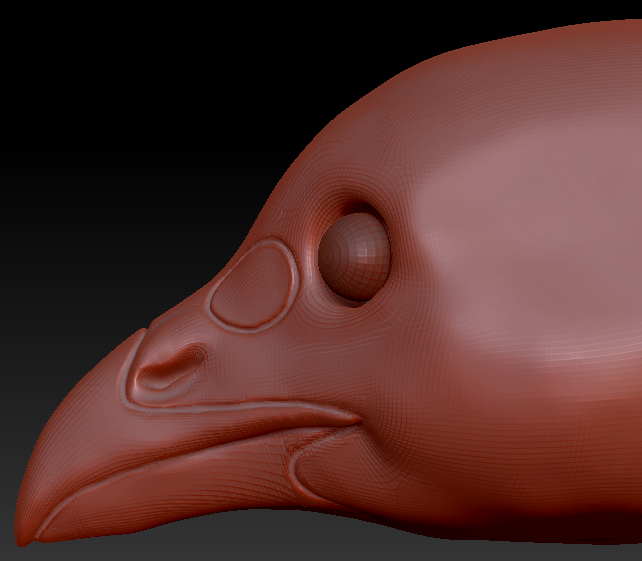Viewport: 642px width, 561px height.
Task: Click the bird model's spherical eyeball
Action: 355,256
